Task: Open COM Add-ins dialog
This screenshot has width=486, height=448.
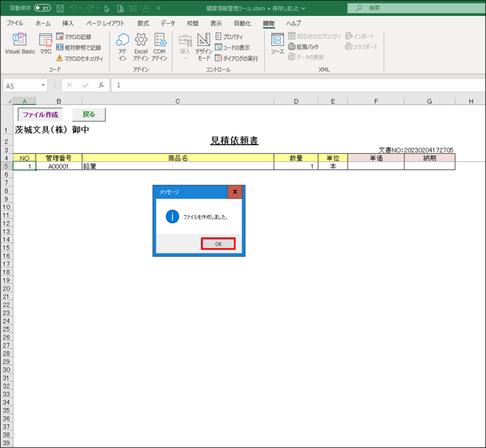Action: [160, 47]
